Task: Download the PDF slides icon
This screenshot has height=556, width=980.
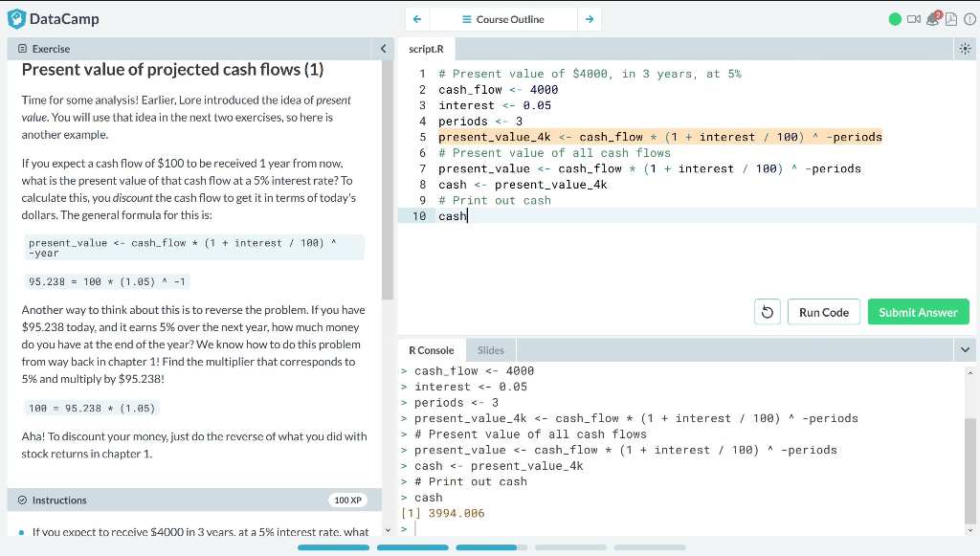Action: point(949,18)
